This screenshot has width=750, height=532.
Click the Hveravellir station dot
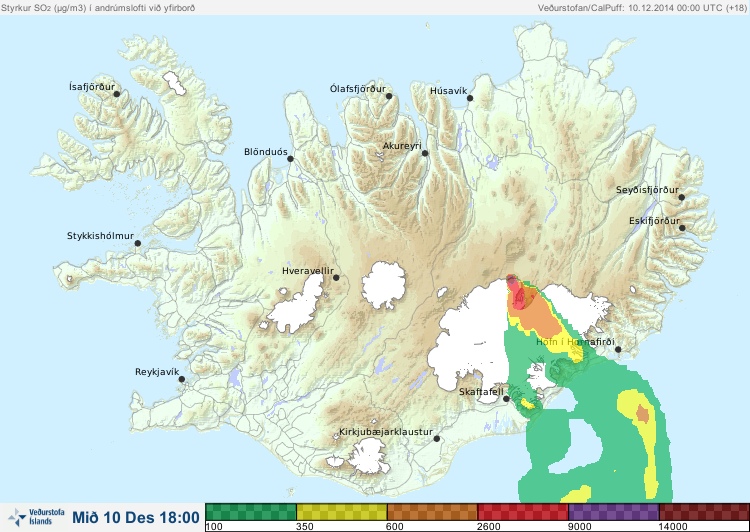[x=336, y=277]
